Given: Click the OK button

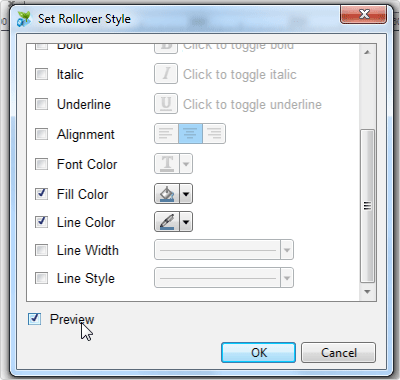Looking at the screenshot, I should 258,352.
